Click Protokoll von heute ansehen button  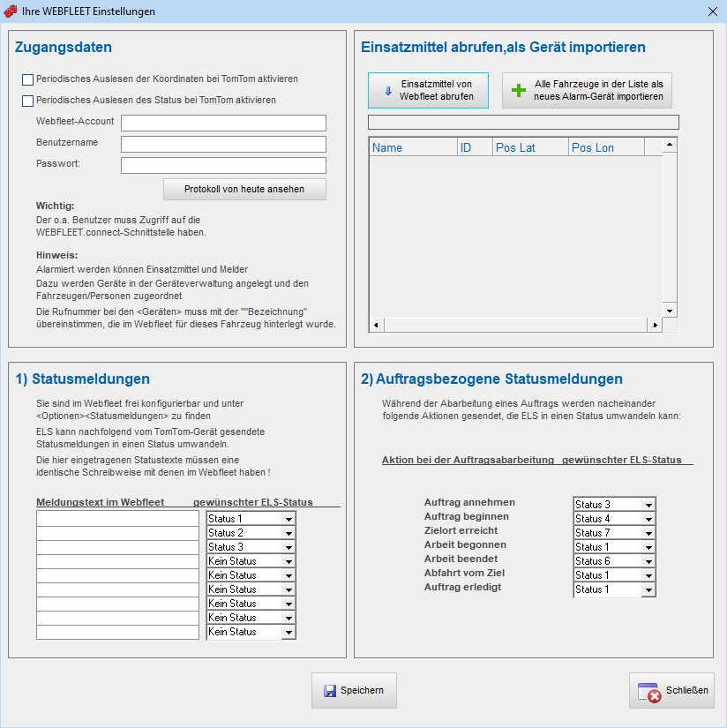point(244,190)
